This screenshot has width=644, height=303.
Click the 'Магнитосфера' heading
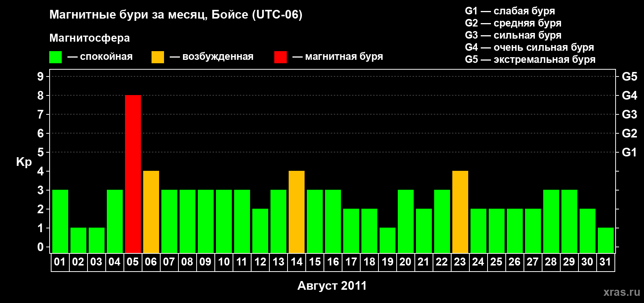[89, 38]
